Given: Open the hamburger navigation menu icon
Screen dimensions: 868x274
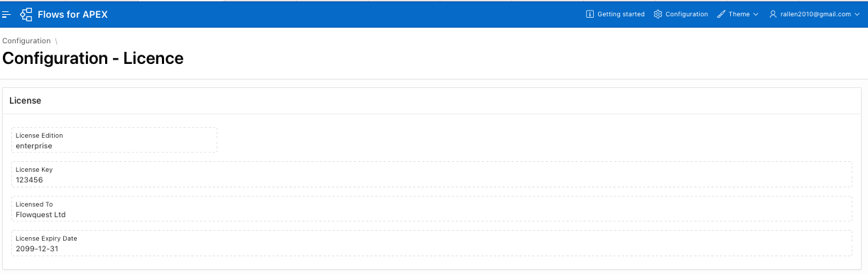Looking at the screenshot, I should (x=6, y=14).
